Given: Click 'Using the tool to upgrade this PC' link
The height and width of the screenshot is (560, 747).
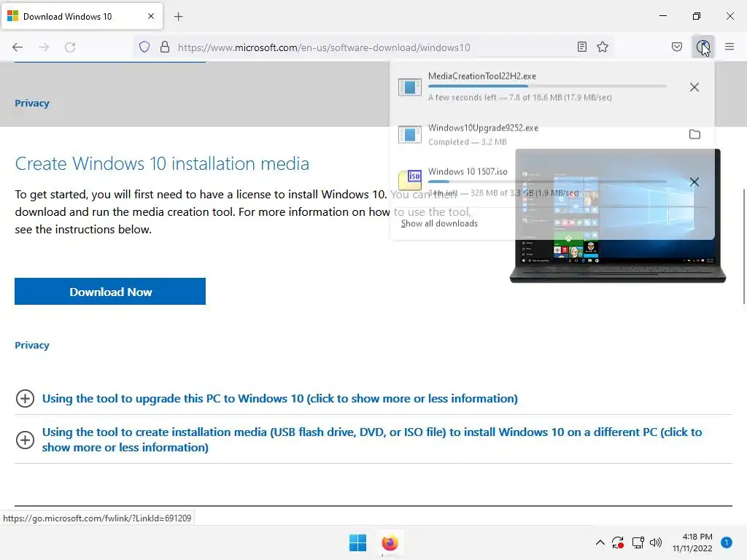Looking at the screenshot, I should [x=279, y=399].
